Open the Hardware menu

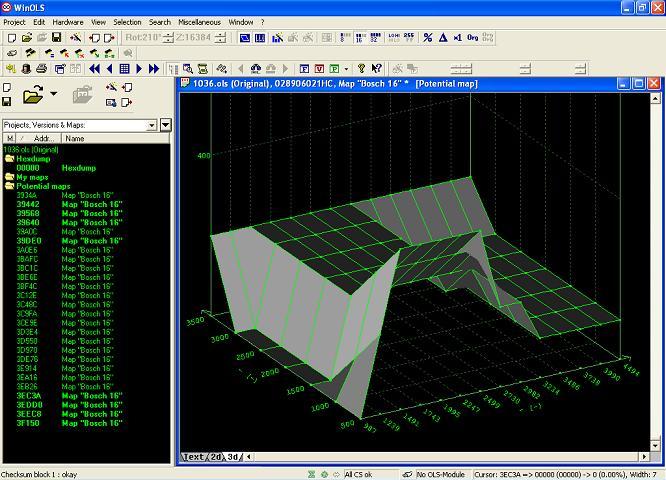pyautogui.click(x=68, y=22)
